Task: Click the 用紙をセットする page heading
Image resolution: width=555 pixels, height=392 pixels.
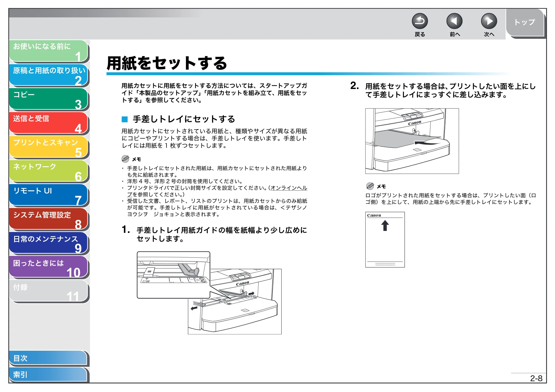Action: tap(167, 63)
